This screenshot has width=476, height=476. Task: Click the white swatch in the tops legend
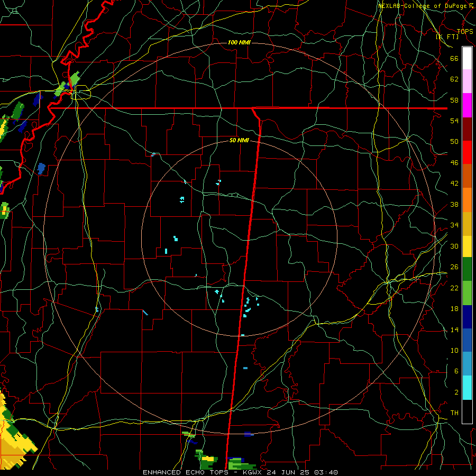467,58
